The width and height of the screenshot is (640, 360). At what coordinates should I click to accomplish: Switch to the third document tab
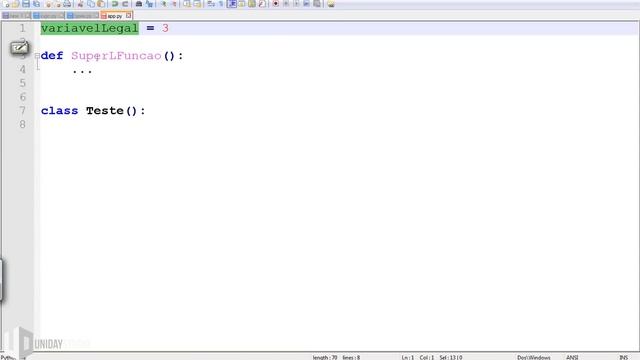(83, 16)
